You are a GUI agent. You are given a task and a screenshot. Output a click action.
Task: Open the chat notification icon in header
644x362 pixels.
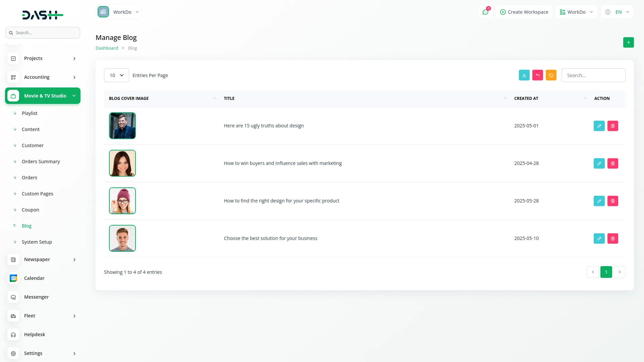485,12
